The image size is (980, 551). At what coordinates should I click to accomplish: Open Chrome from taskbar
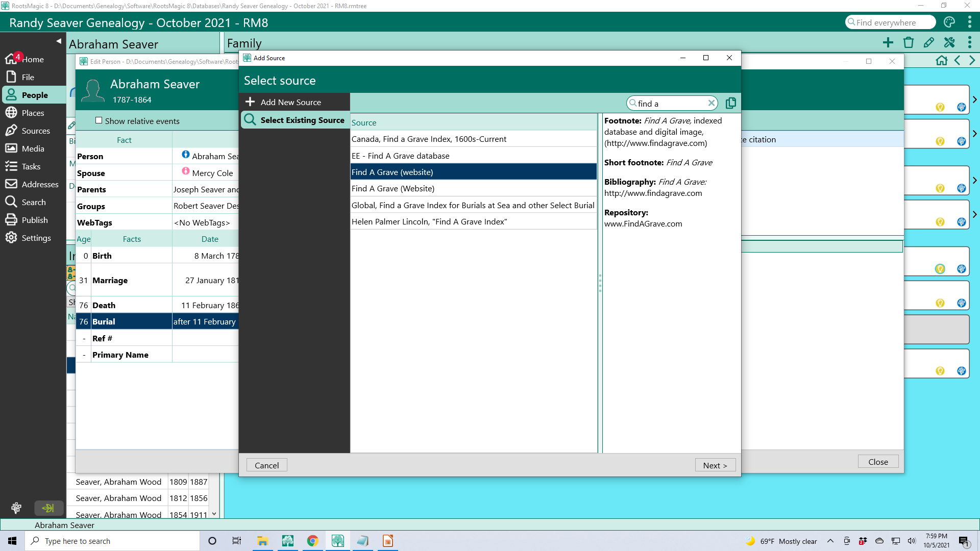pos(313,541)
